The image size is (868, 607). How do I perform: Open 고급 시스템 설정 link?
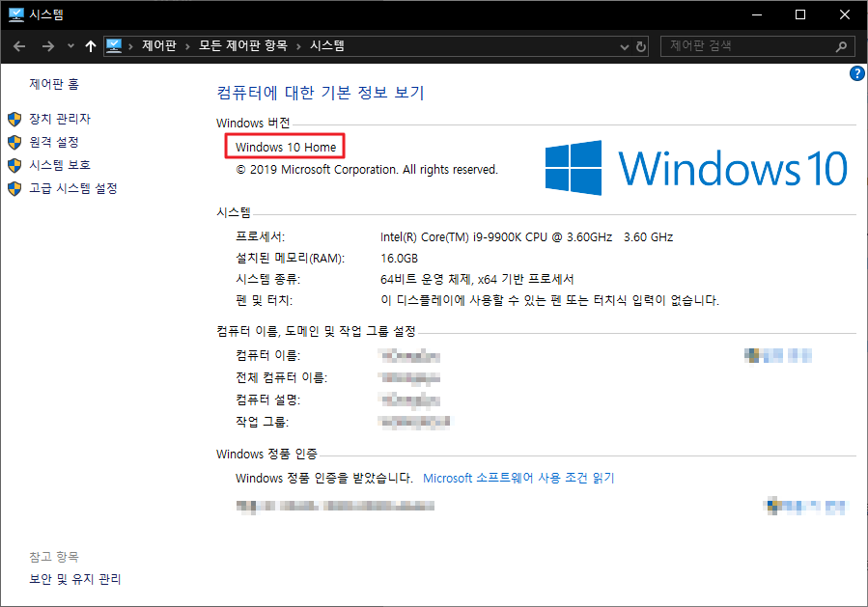pyautogui.click(x=73, y=188)
